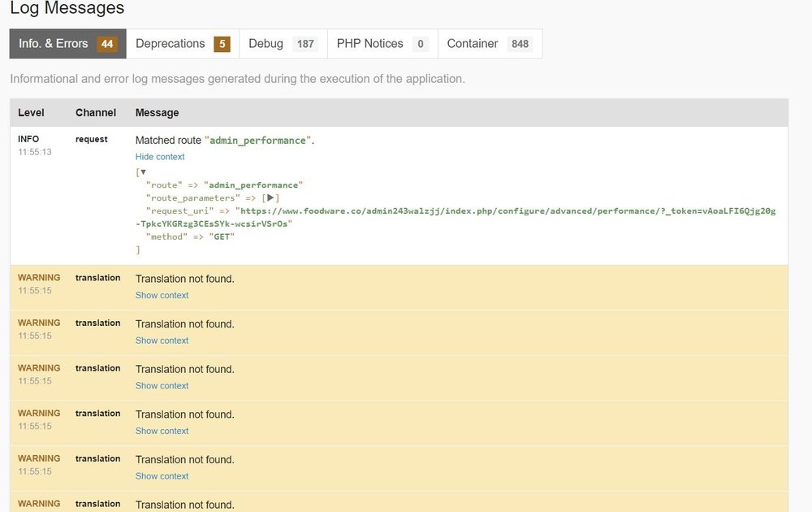The width and height of the screenshot is (812, 512).
Task: Expand the route_parameters array arrow
Action: [272, 197]
